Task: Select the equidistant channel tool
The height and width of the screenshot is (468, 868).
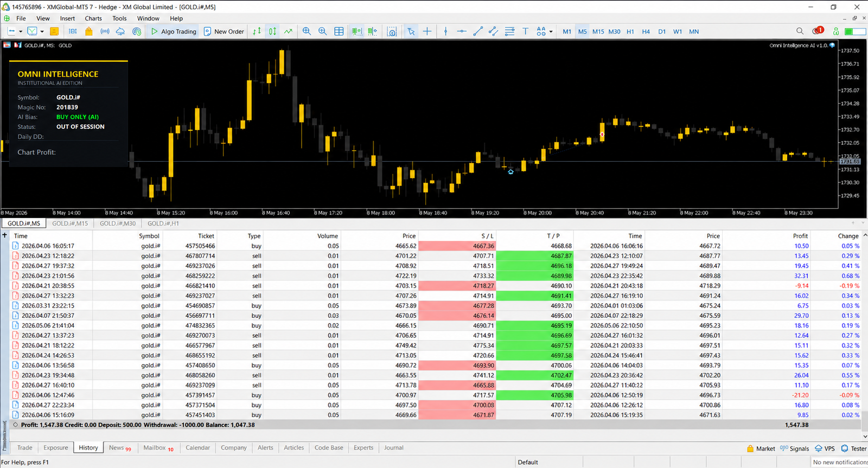Action: [x=493, y=31]
